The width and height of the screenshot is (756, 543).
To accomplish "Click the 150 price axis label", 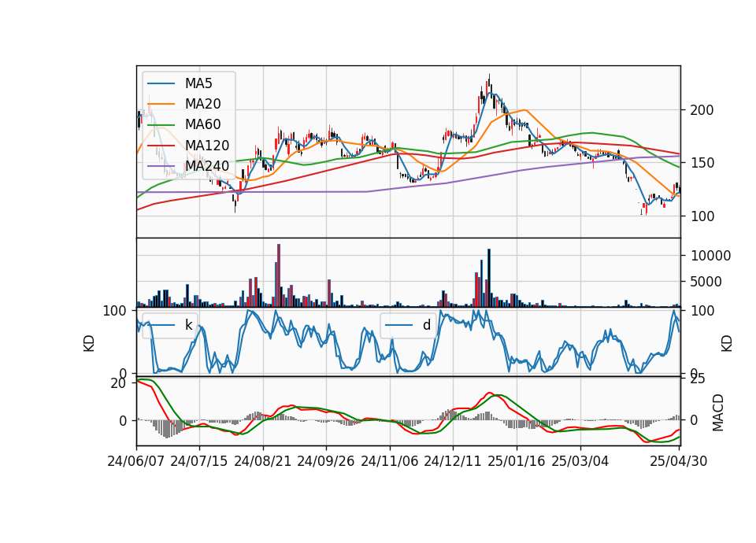I will point(702,163).
